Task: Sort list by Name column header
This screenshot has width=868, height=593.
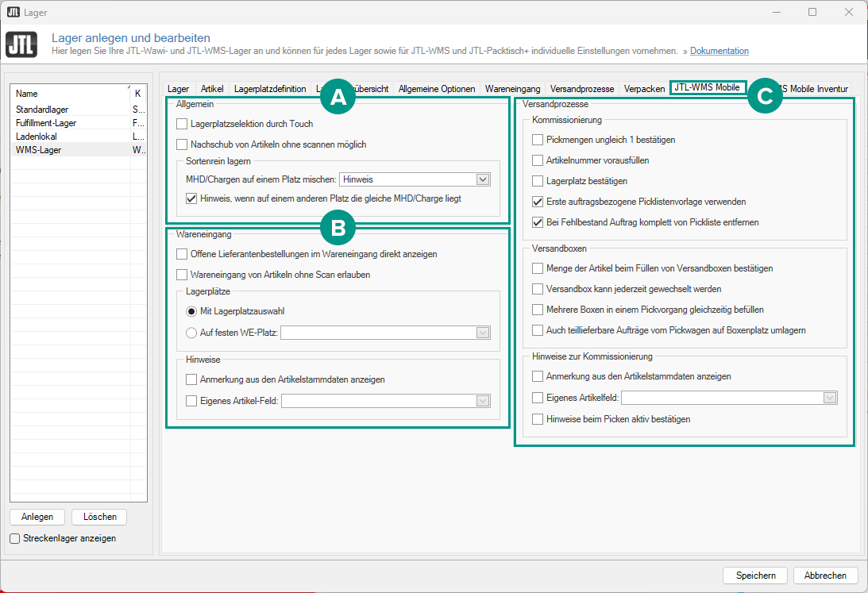Action: click(68, 94)
